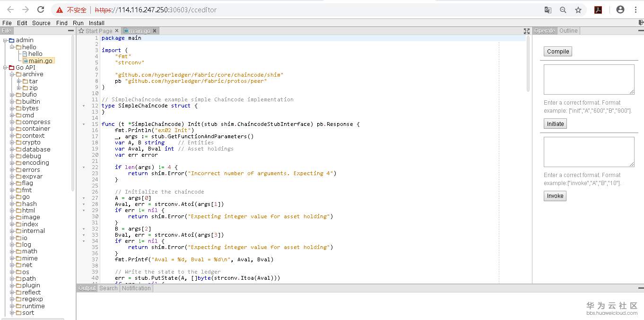Open the File menu
644x320 pixels.
point(7,23)
